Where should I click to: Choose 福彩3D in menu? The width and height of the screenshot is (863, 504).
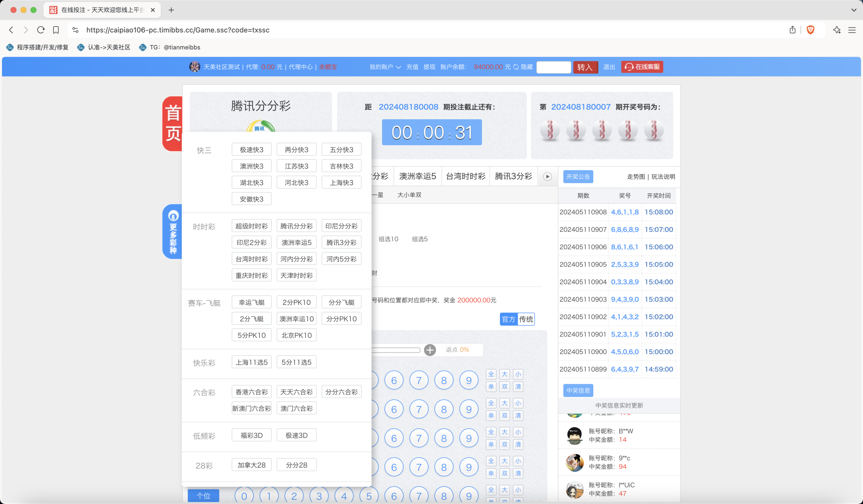point(252,435)
